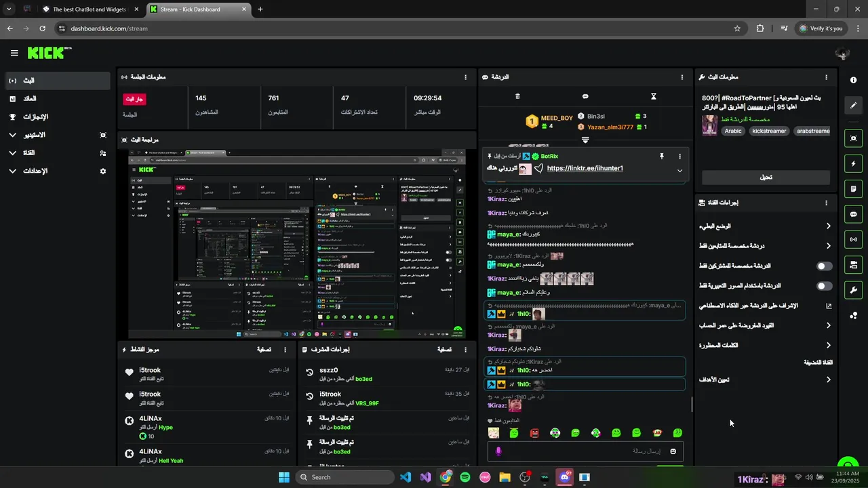
Task: Open the linktr.ee/iihunter1 link
Action: [x=585, y=168]
